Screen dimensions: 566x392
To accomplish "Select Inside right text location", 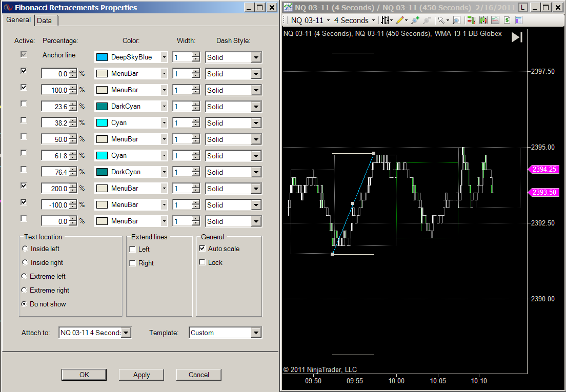I will 25,262.
